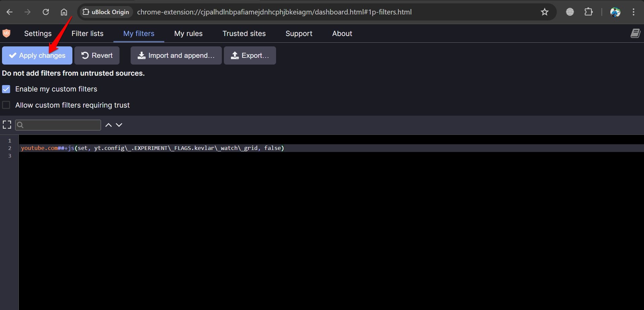The height and width of the screenshot is (310, 644).
Task: Revert the filter changes
Action: [97, 55]
